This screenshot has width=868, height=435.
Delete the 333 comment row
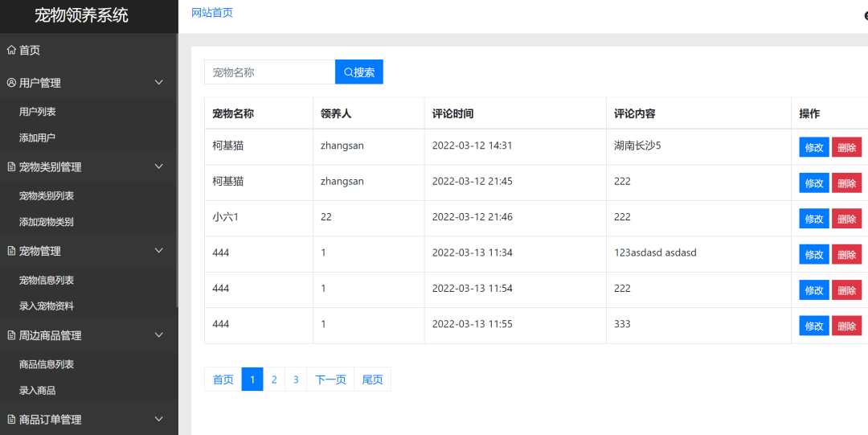pyautogui.click(x=846, y=326)
